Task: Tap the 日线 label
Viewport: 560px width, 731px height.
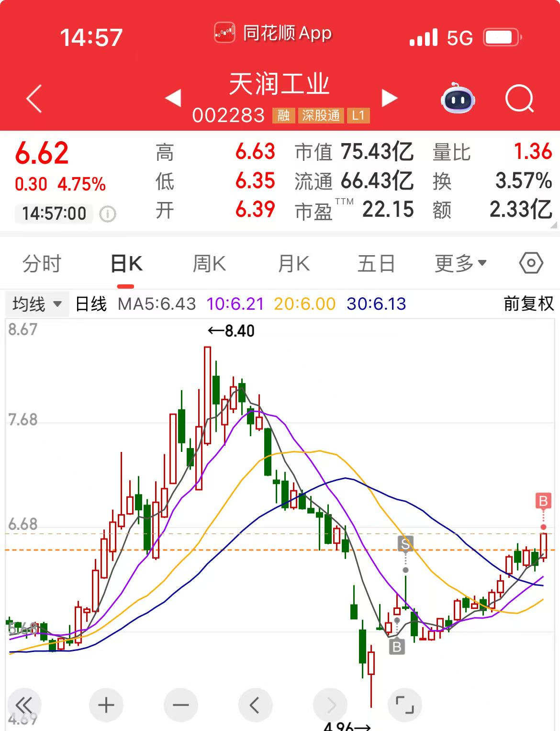Action: (91, 304)
